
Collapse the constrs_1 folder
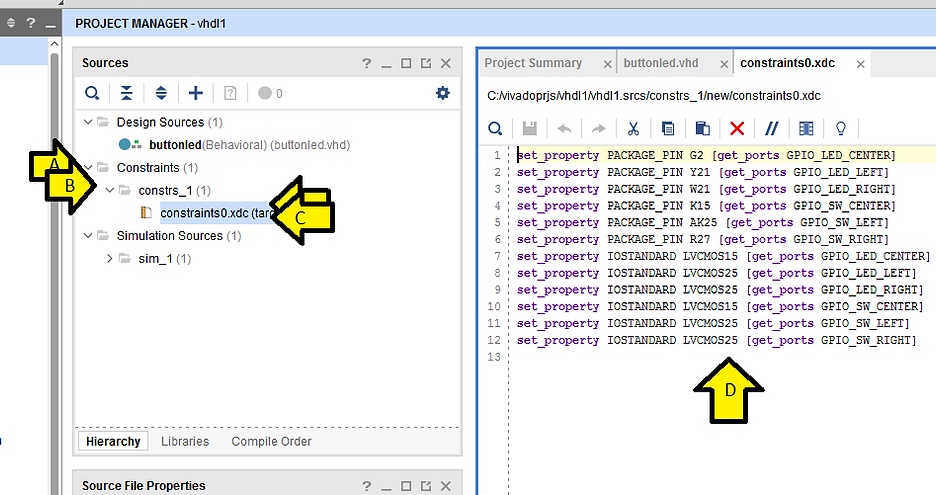pyautogui.click(x=110, y=190)
